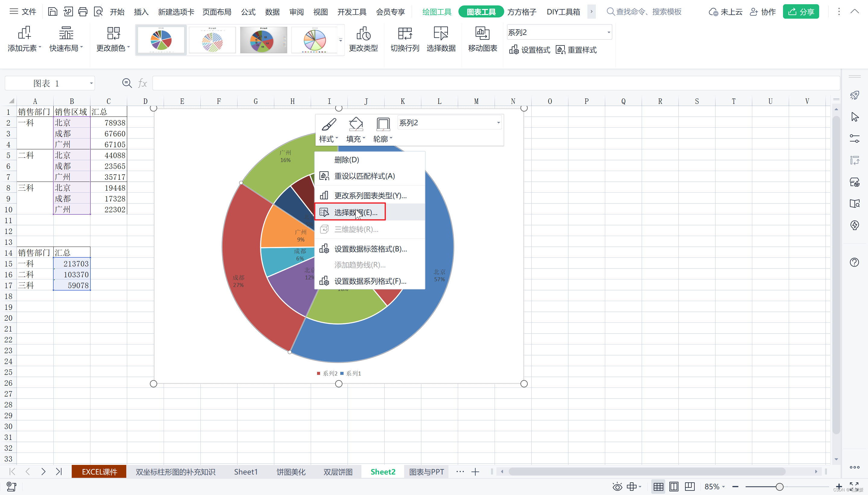Click the Outline (轮廓) icon
Image resolution: width=868 pixels, height=495 pixels.
tap(383, 124)
